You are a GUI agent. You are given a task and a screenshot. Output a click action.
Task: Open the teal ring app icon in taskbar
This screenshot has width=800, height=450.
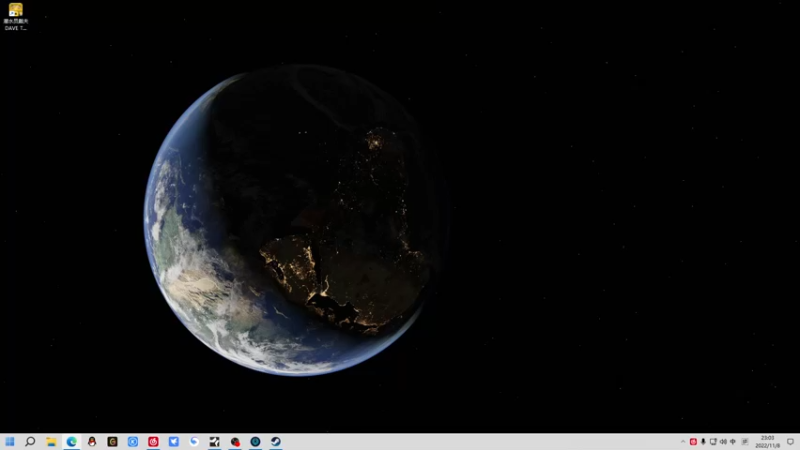tap(255, 441)
